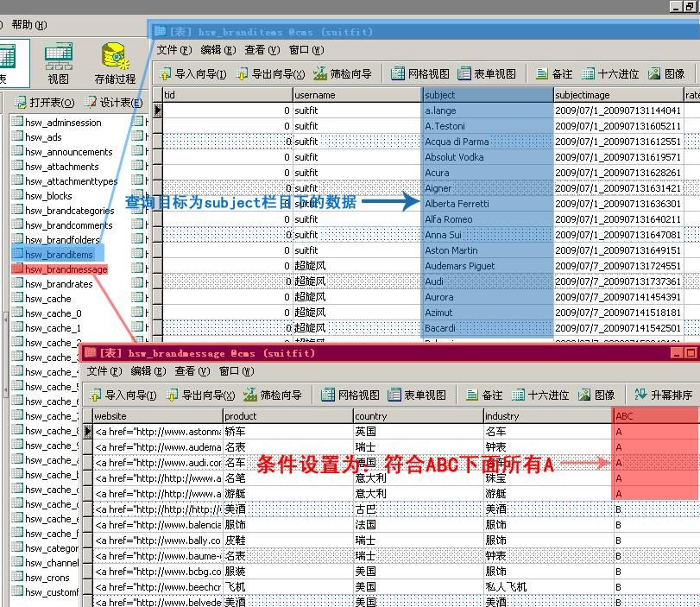Click the subject column header
Image resolution: width=700 pixels, height=607 pixels.
488,95
